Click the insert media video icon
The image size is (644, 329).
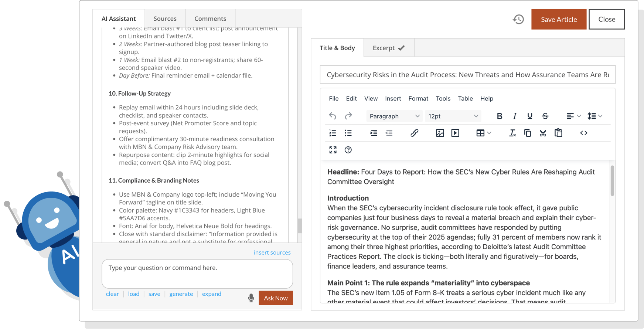point(455,133)
